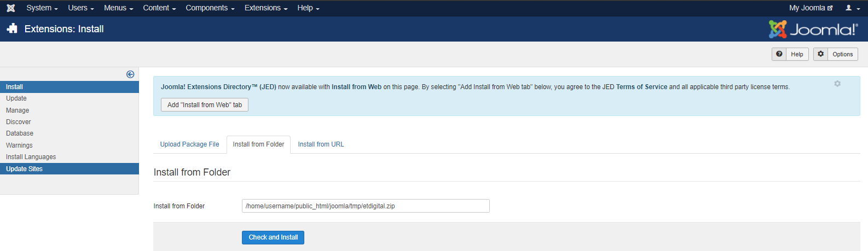Screen dimensions: 868x251
Task: Collapse the sidebar with the arrow icon
Action: pos(130,74)
